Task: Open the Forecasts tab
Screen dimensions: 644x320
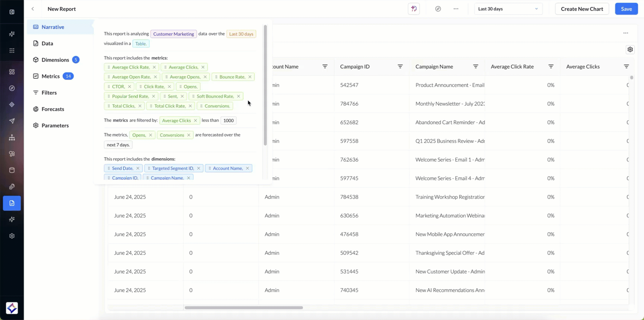Action: pyautogui.click(x=53, y=109)
